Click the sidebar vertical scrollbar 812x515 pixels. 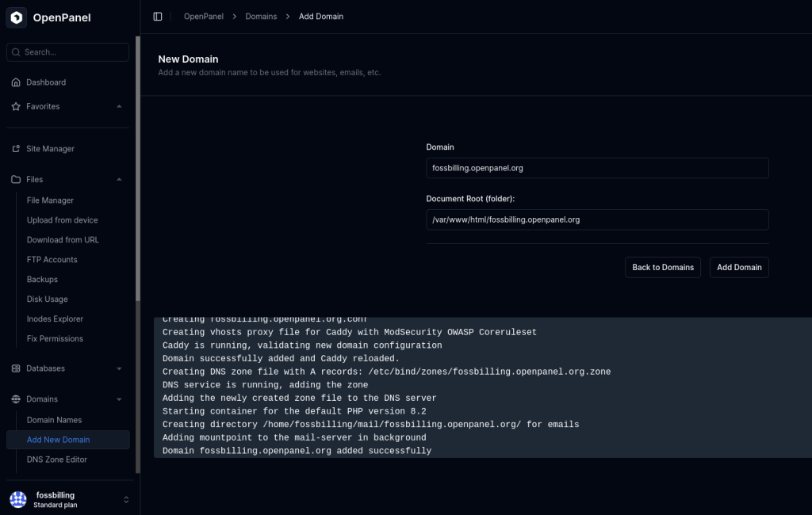(138, 168)
